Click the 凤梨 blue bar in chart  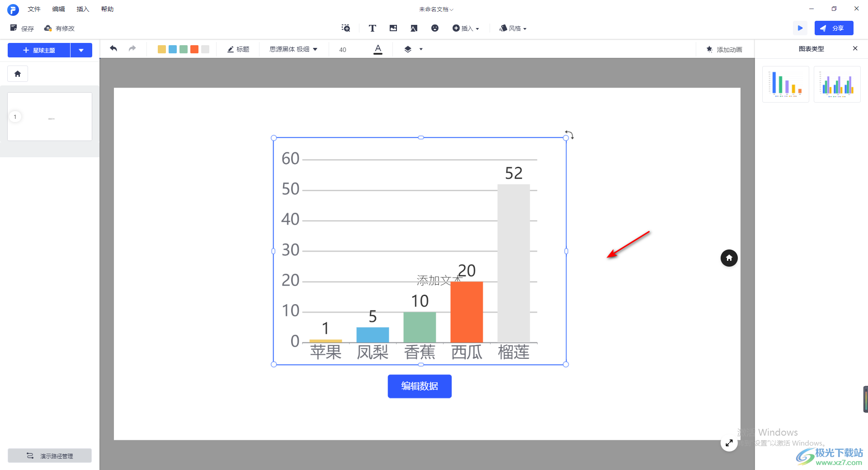point(373,335)
